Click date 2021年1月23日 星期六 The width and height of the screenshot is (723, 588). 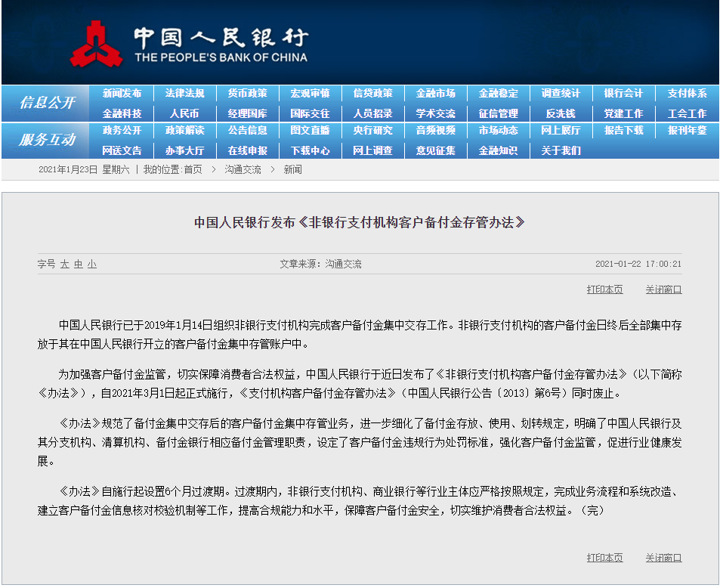(84, 170)
